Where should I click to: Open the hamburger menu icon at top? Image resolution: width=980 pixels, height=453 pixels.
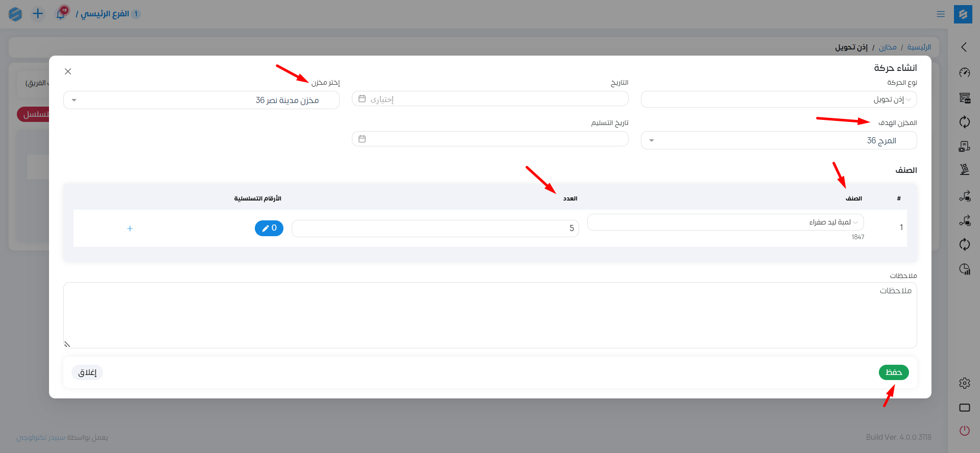[x=941, y=14]
